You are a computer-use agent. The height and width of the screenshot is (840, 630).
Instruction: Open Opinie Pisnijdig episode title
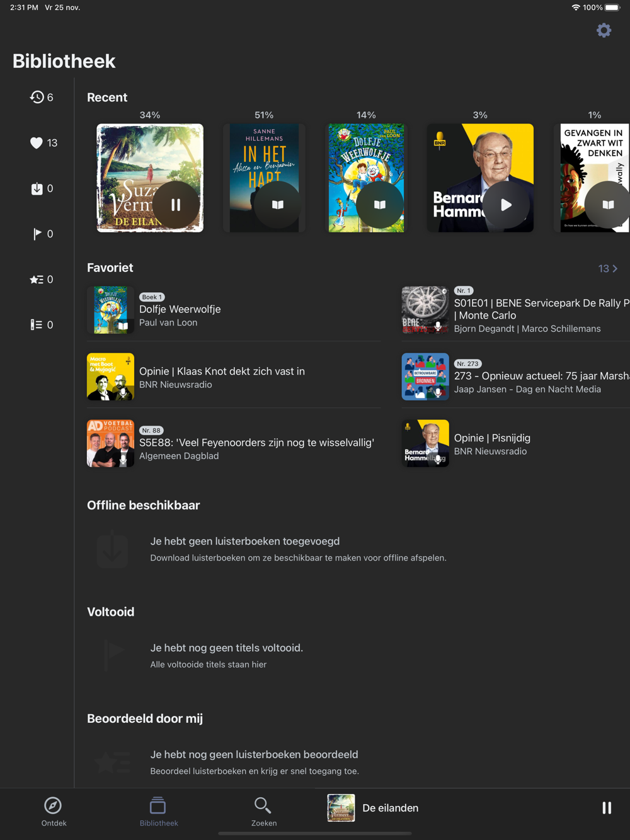pyautogui.click(x=492, y=438)
